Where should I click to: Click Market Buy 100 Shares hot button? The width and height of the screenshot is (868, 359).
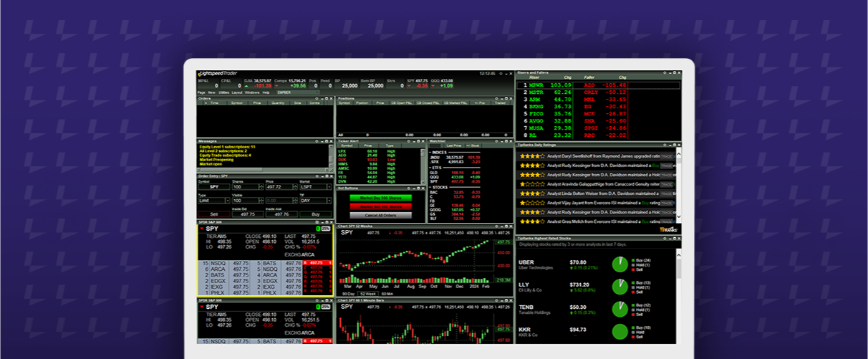pyautogui.click(x=380, y=198)
